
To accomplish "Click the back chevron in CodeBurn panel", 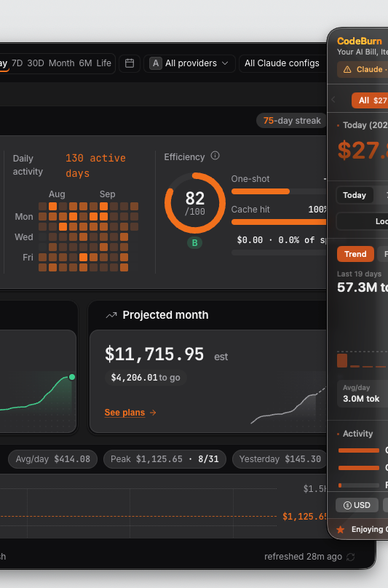I will click(333, 100).
